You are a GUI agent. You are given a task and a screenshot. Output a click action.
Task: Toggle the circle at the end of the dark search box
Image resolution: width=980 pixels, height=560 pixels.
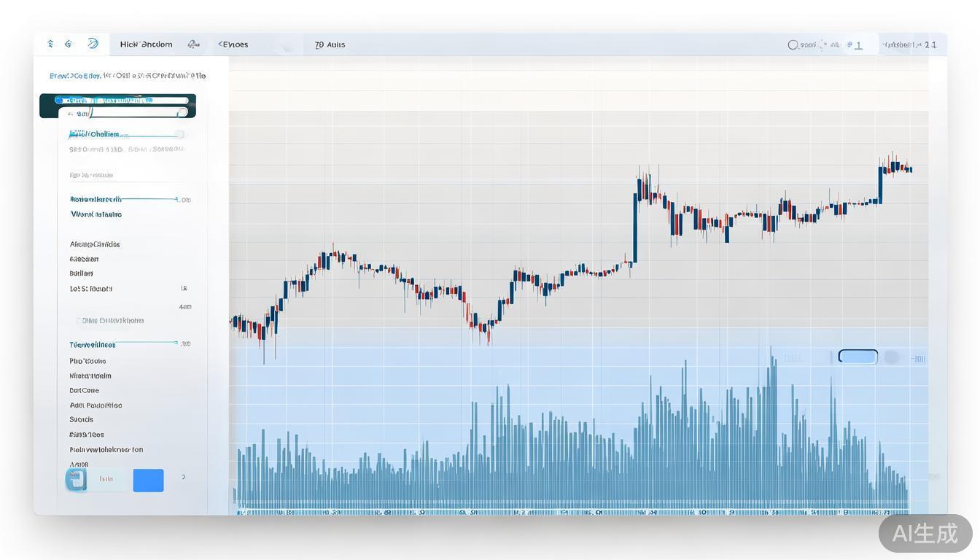point(182,112)
